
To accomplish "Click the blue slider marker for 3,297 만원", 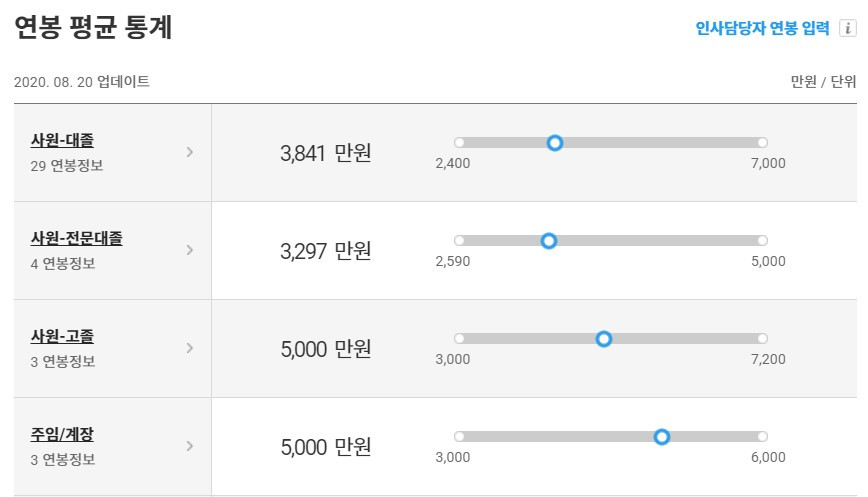I will coord(549,241).
